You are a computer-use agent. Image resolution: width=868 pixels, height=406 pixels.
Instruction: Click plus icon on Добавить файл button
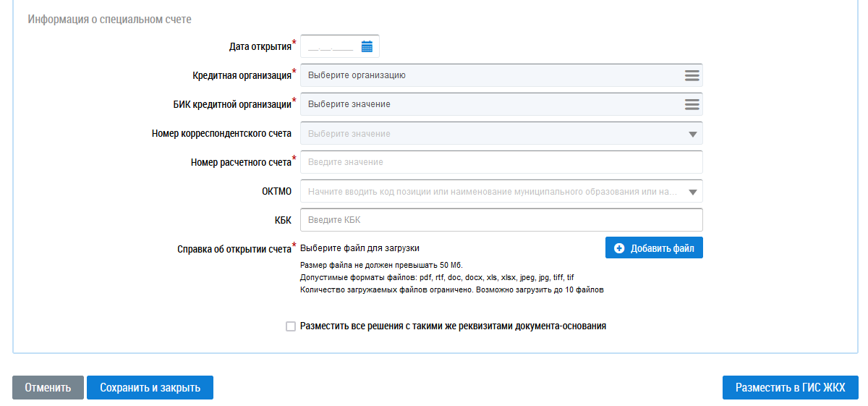(x=619, y=248)
